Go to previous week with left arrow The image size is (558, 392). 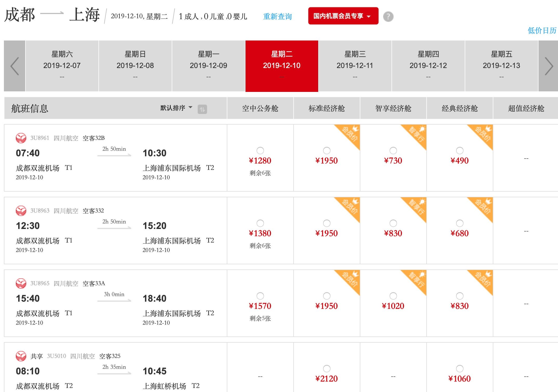[15, 66]
